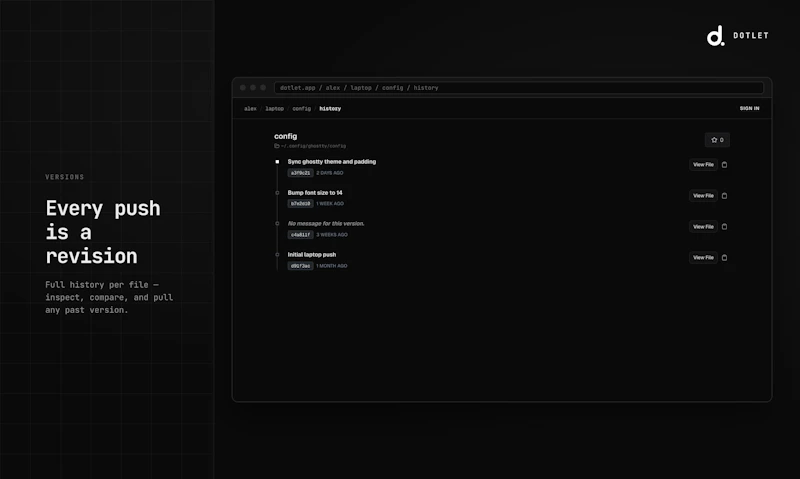
Task: Click commit hash a3f9c21
Action: (301, 173)
